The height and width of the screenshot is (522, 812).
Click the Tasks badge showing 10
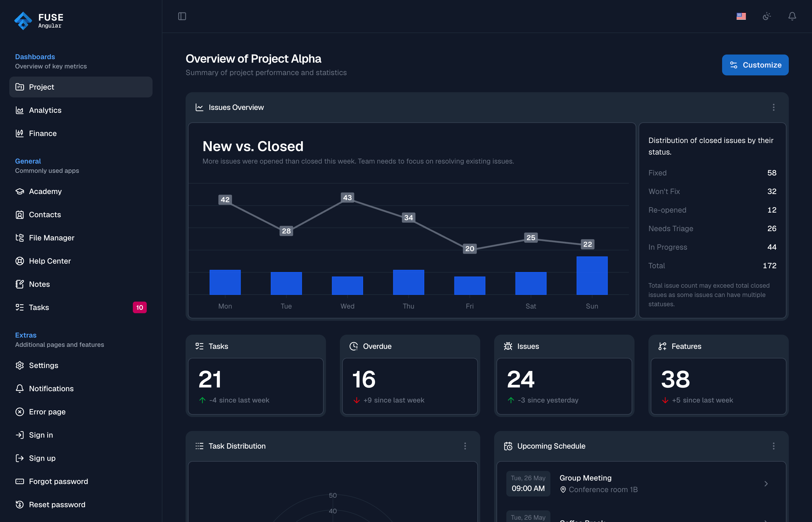click(x=139, y=307)
